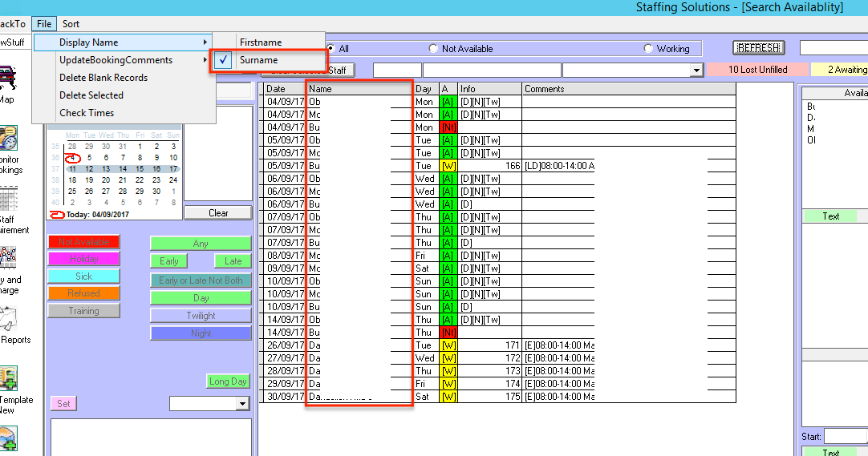The width and height of the screenshot is (868, 456).
Task: Pick the magenta Holiday status swatch
Action: click(83, 259)
